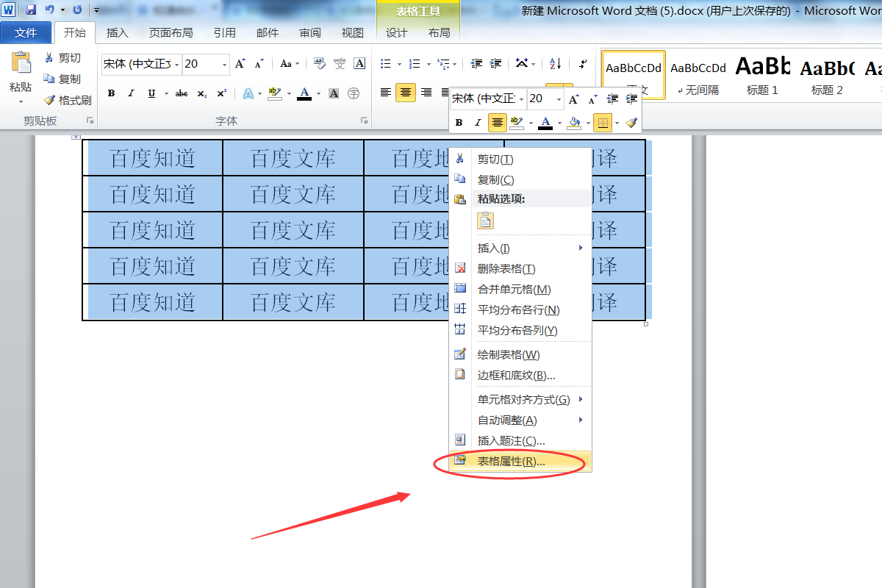Grow font size in the ribbon

click(240, 64)
